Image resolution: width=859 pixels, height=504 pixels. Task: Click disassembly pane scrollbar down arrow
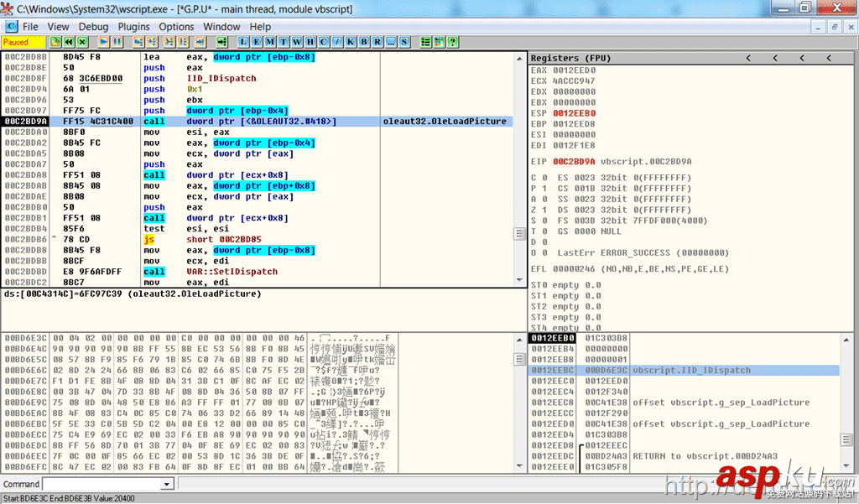click(x=519, y=280)
